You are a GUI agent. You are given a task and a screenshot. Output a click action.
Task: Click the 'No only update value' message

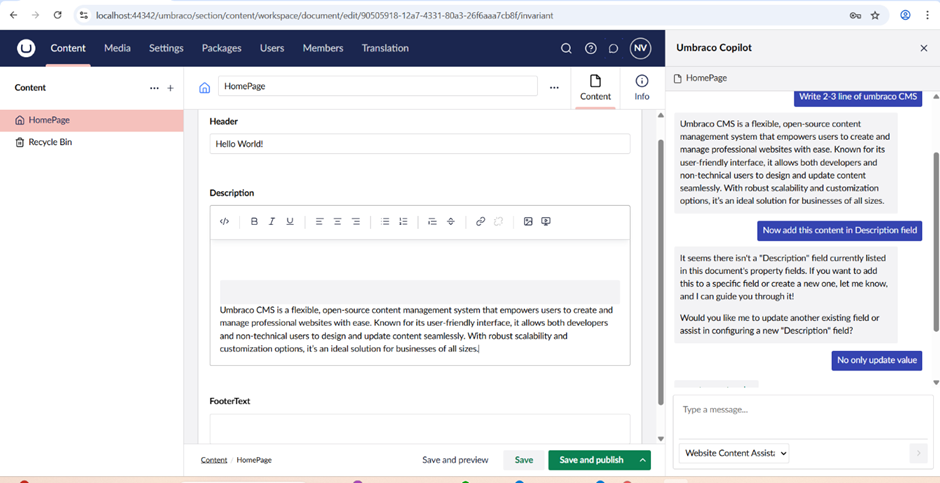coord(876,360)
